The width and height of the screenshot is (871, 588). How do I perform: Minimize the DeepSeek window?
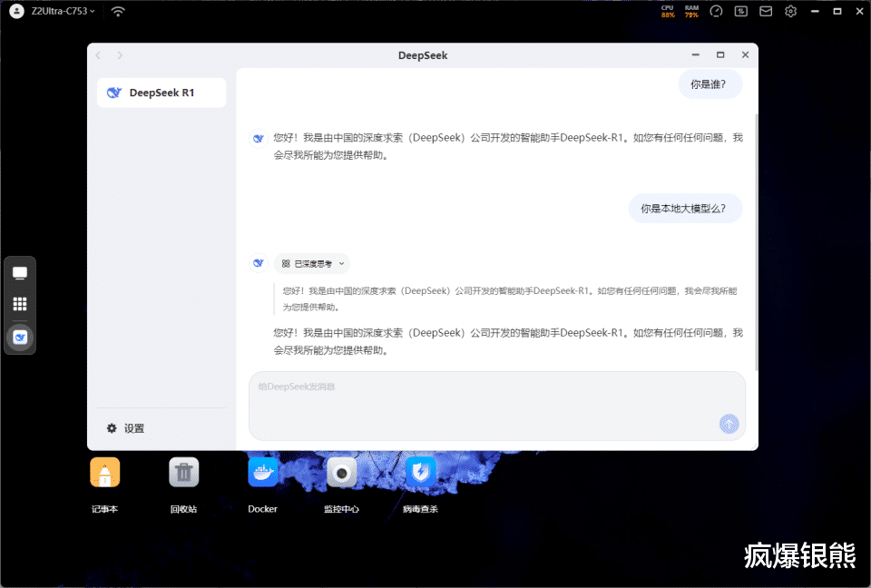point(696,54)
